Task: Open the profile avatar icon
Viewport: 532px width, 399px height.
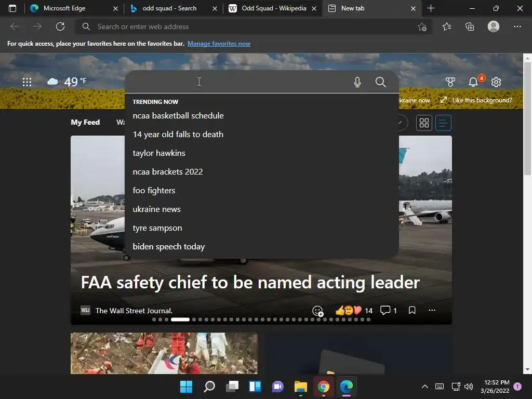Action: click(x=494, y=26)
